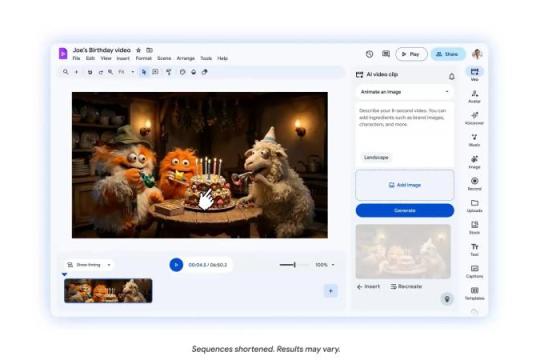Expand the Fit zoom dropdown arrow
The width and height of the screenshot is (540, 360).
coord(133,72)
